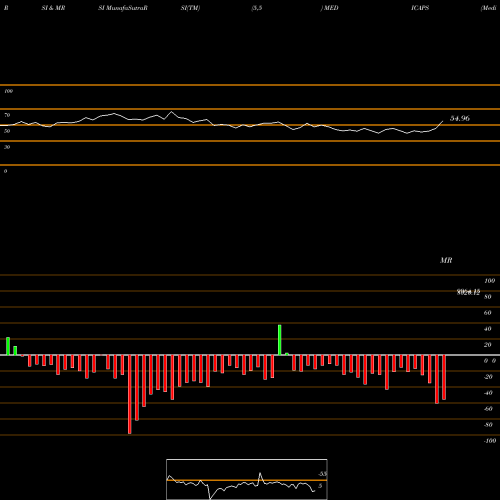
Task: Click the MR axis label -20
Action: pos(488,377)
